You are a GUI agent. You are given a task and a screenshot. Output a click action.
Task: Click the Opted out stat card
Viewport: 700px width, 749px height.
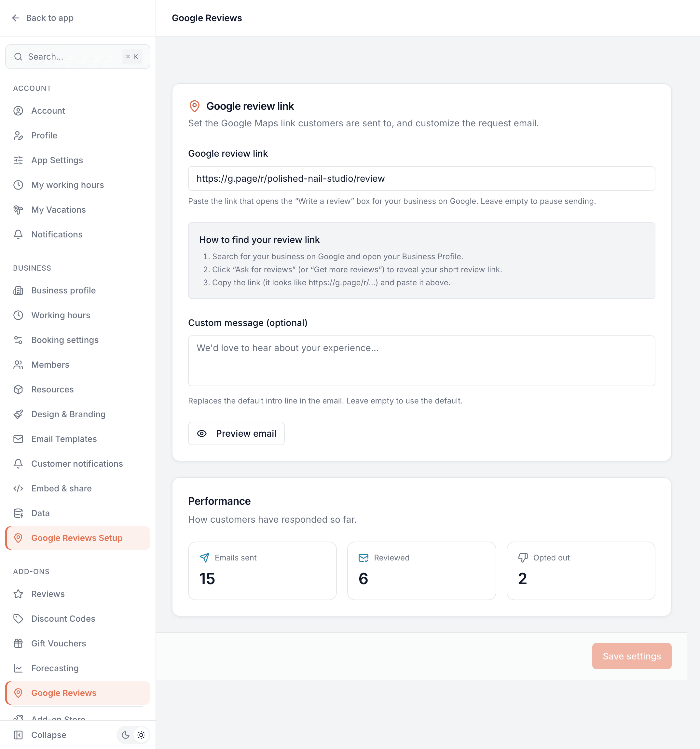pyautogui.click(x=581, y=571)
